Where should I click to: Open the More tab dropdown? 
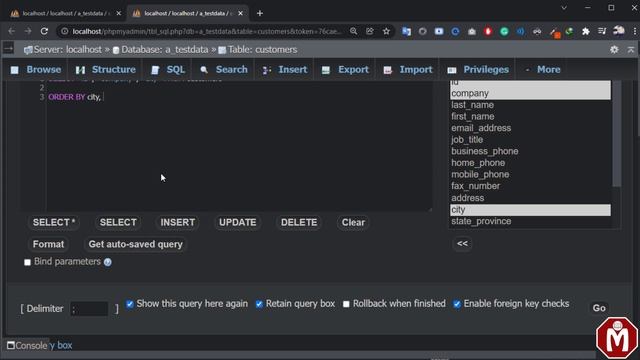coord(542,69)
